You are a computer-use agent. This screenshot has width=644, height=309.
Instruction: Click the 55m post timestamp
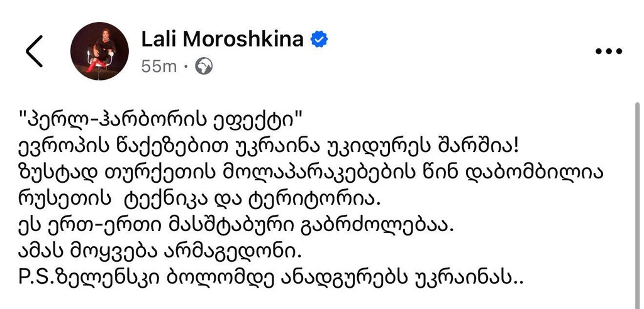[159, 66]
